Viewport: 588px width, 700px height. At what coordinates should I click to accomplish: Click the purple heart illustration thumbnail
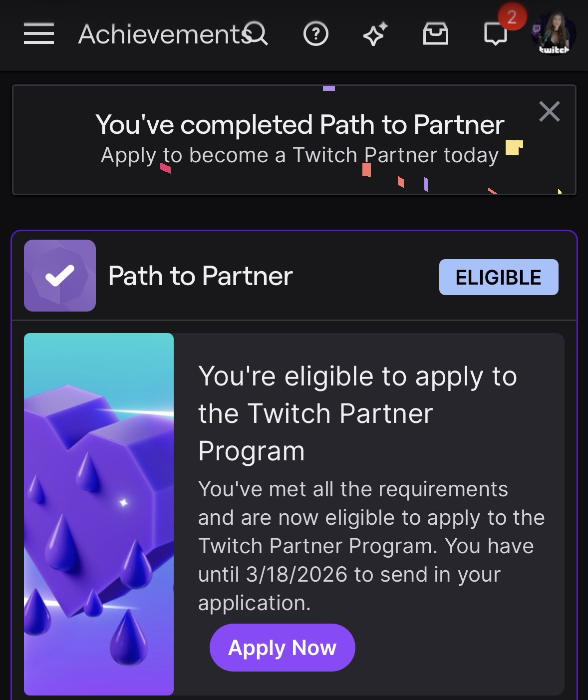point(99,514)
